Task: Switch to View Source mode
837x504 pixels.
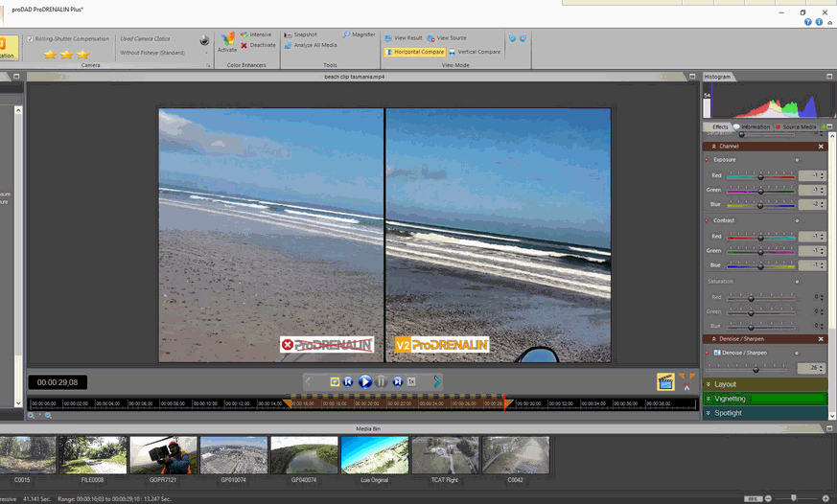Action: pyautogui.click(x=447, y=38)
